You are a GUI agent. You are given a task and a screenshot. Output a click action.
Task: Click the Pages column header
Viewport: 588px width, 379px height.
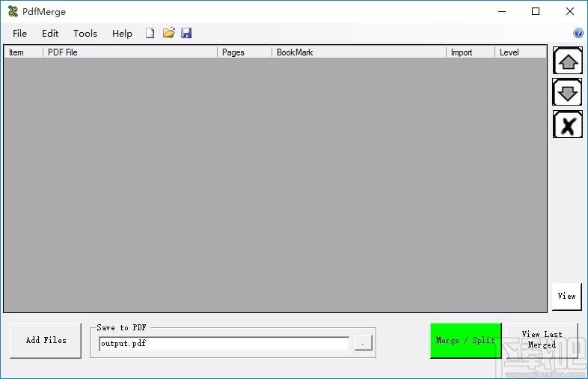pos(245,52)
